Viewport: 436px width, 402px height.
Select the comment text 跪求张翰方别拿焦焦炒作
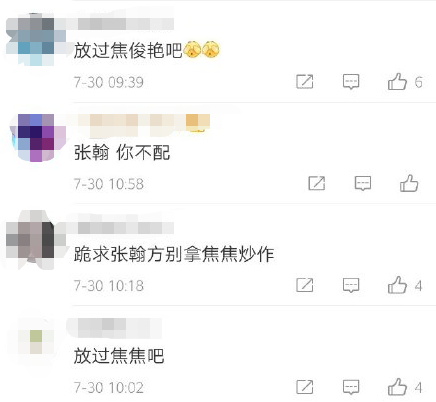174,254
